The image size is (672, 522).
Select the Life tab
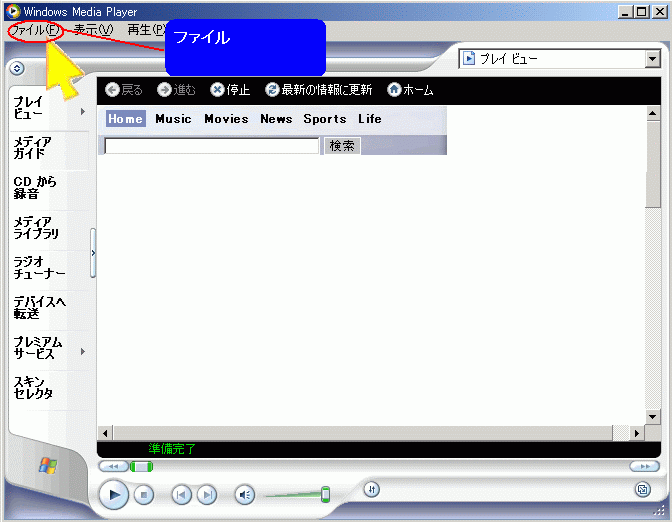(x=370, y=119)
